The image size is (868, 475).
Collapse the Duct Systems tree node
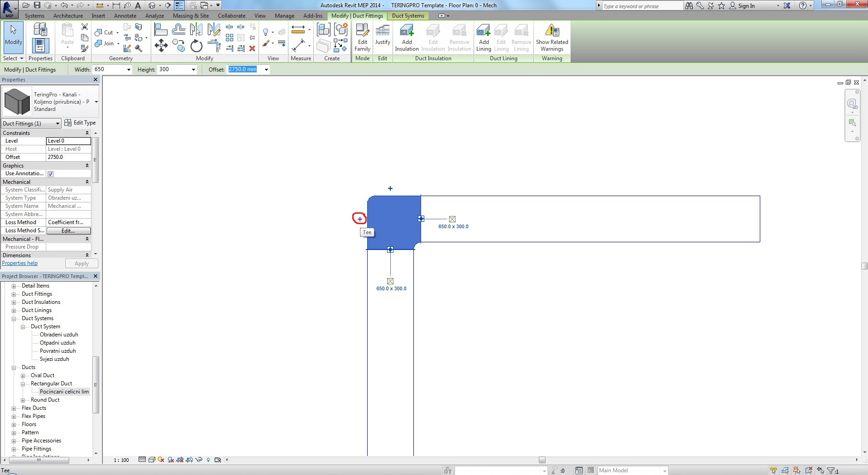(14, 319)
